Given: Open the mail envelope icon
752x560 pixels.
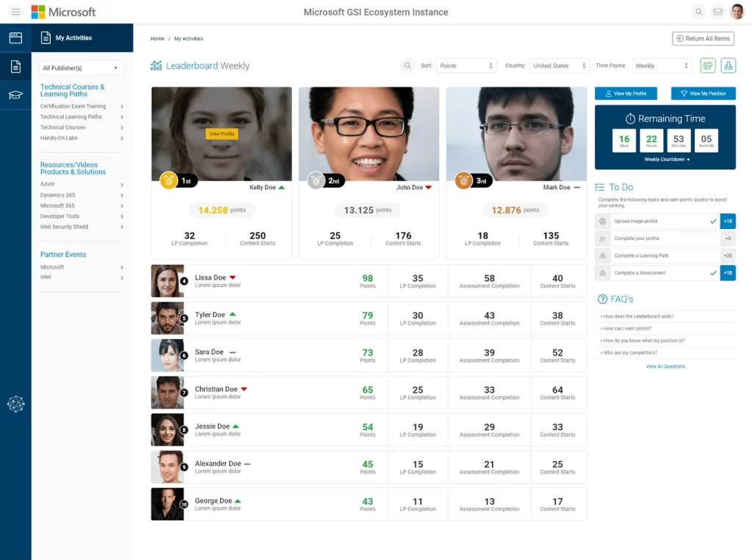Looking at the screenshot, I should 718,12.
